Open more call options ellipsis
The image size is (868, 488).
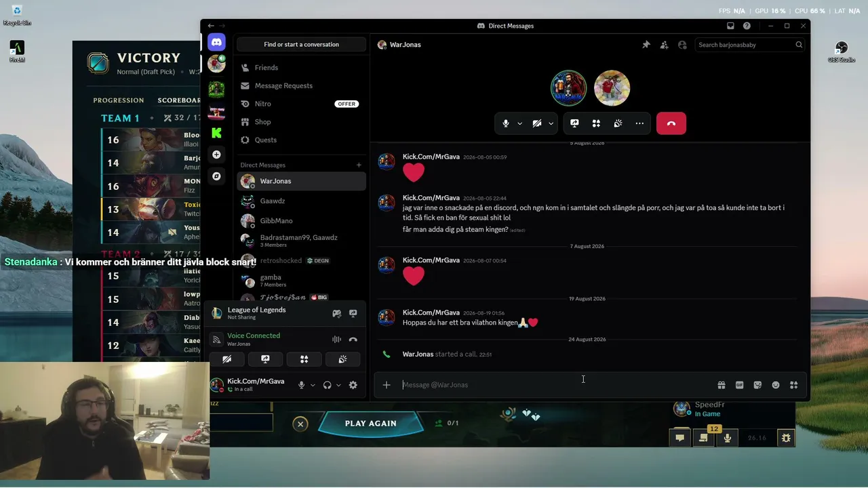639,123
